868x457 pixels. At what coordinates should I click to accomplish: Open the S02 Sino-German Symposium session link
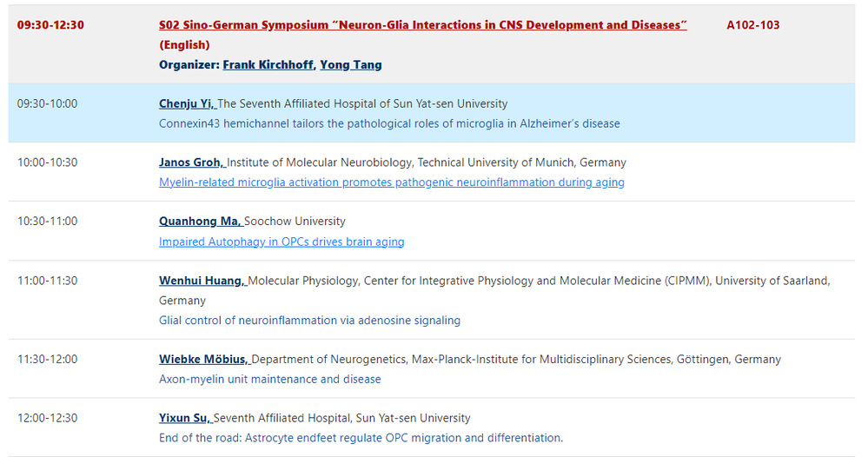422,25
